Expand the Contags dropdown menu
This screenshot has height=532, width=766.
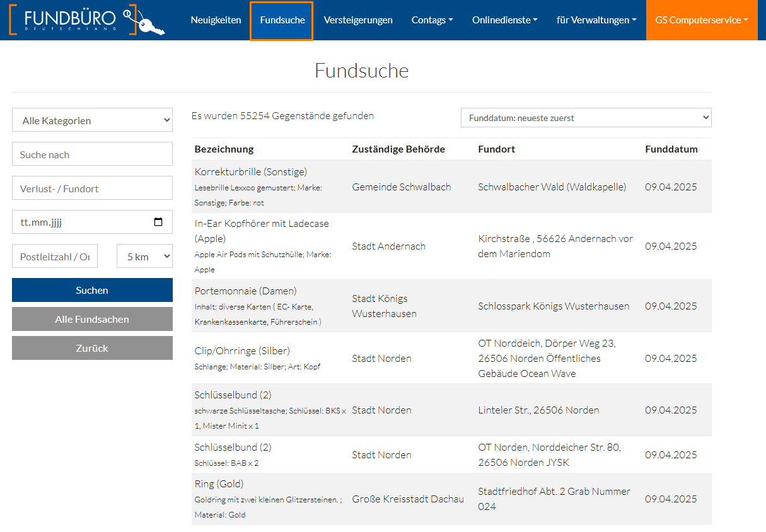(x=432, y=20)
